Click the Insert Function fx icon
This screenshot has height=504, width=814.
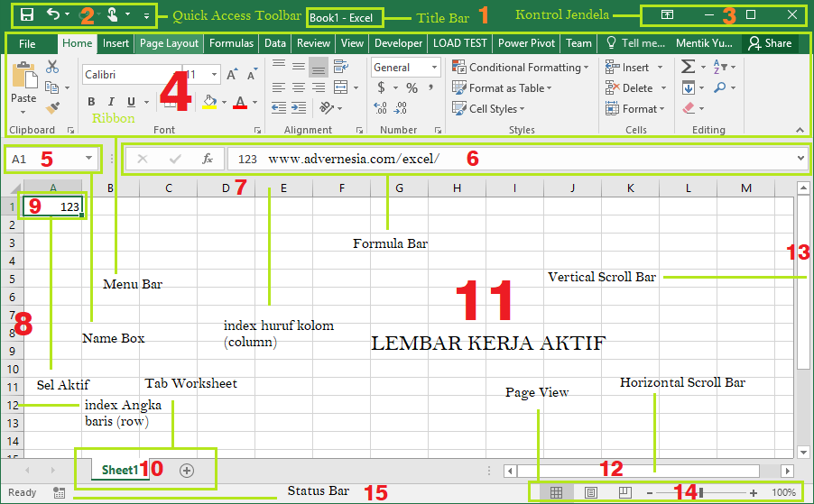pos(208,159)
